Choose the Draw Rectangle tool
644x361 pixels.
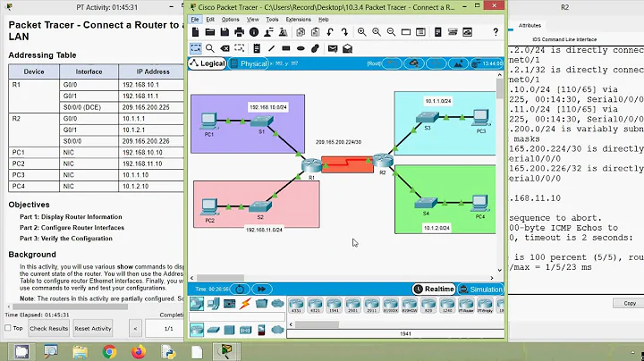coord(286,48)
